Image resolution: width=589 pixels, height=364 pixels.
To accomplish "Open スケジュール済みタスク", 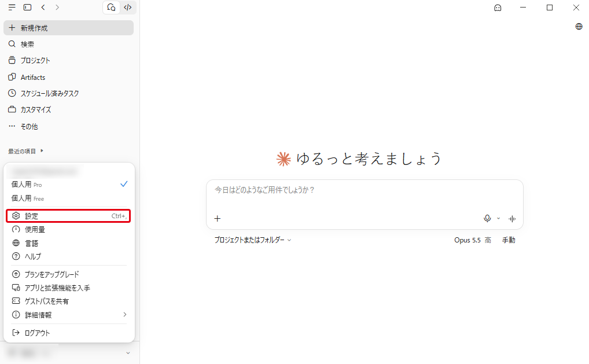I will coord(68,93).
